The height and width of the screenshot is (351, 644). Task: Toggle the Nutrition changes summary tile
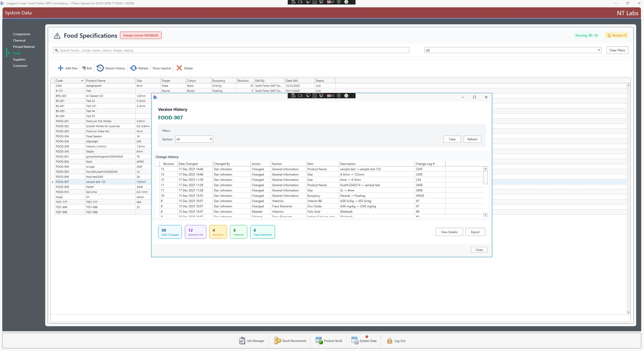[x=218, y=232]
